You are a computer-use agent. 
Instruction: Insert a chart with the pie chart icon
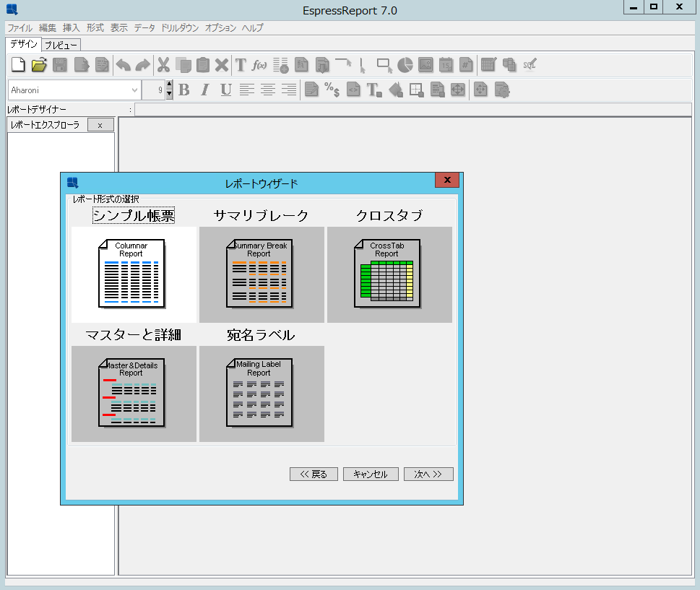(x=405, y=65)
